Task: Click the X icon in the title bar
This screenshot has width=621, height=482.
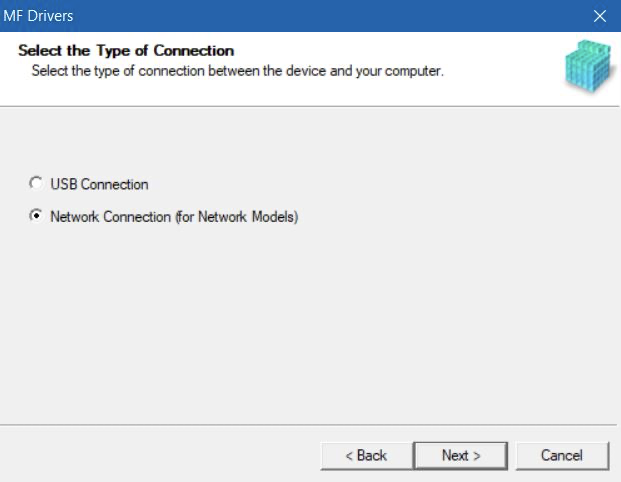Action: [x=600, y=16]
